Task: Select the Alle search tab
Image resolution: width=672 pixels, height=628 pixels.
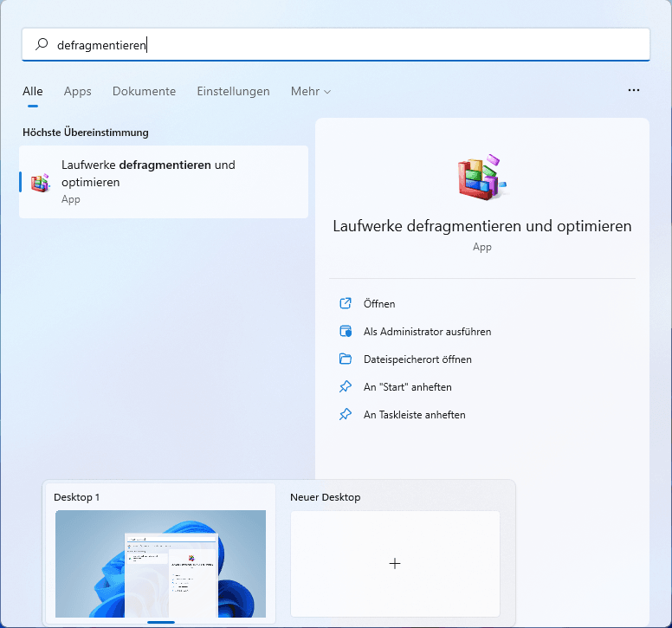Action: click(x=33, y=91)
